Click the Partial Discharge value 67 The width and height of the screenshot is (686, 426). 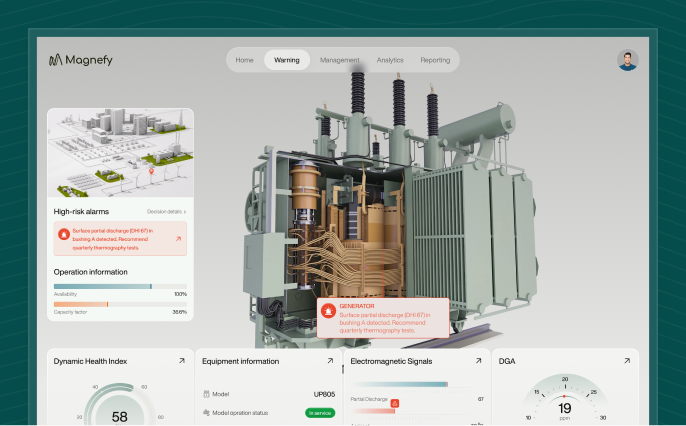pos(480,399)
